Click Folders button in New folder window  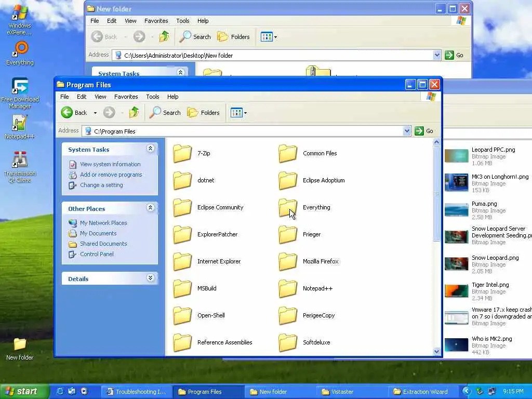pos(233,37)
